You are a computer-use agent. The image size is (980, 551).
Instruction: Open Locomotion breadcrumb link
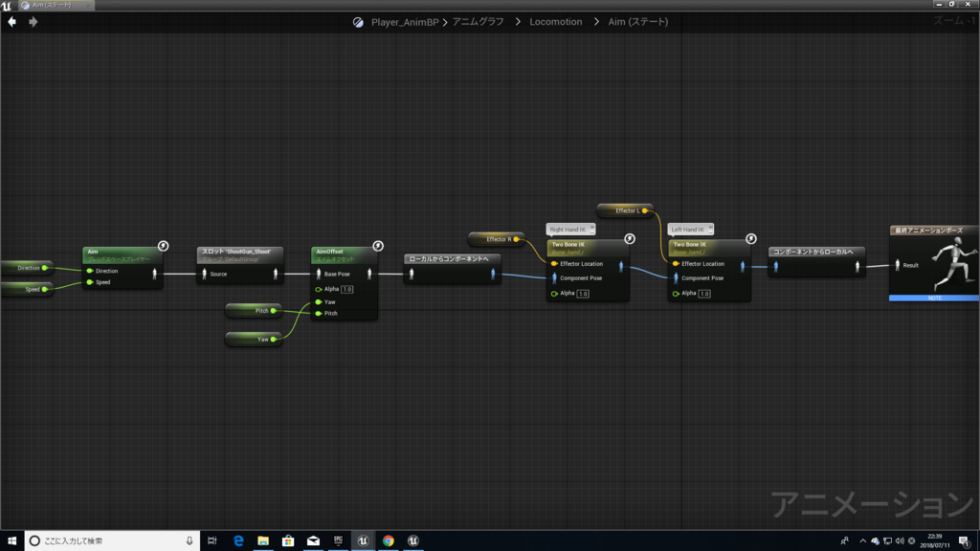pyautogui.click(x=556, y=22)
